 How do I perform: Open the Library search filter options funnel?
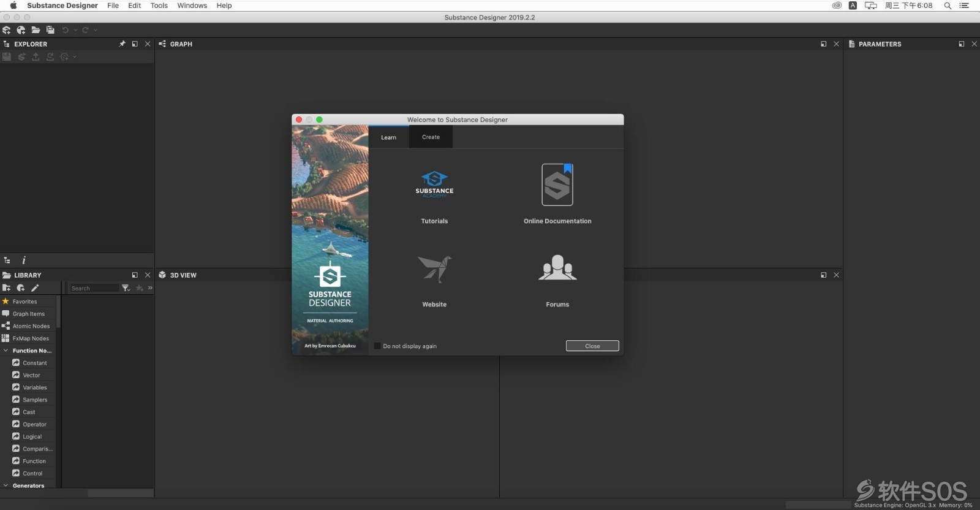126,288
